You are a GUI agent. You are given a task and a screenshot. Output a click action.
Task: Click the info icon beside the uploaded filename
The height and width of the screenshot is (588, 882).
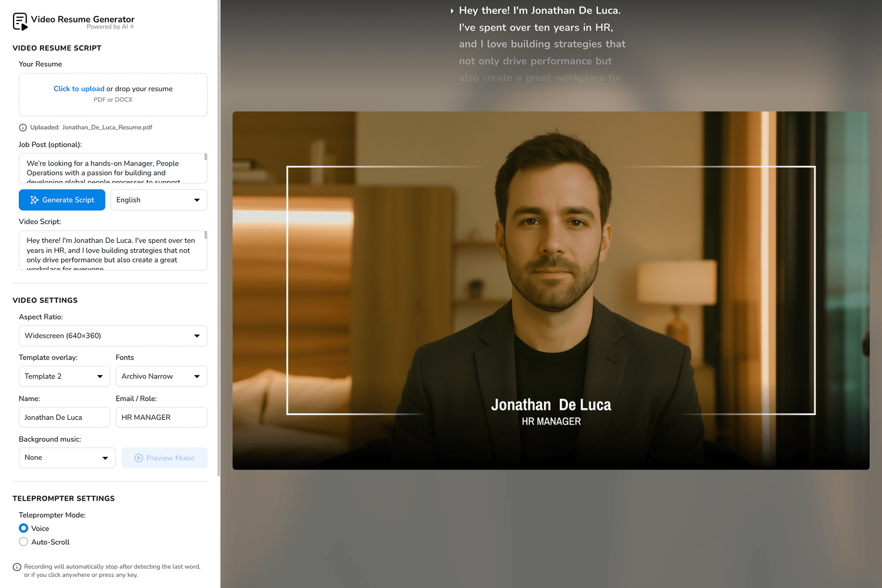[22, 127]
